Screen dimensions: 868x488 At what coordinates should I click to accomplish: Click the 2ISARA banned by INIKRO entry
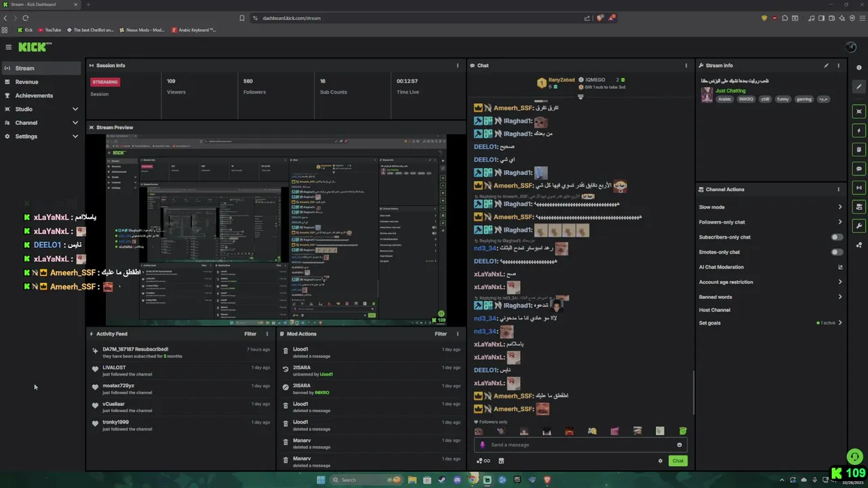pos(370,389)
